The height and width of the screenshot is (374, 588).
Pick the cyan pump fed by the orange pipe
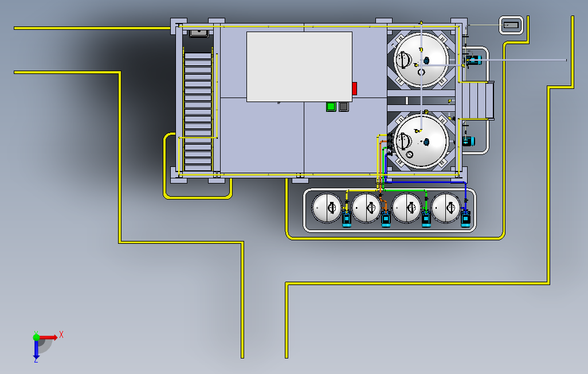point(386,219)
